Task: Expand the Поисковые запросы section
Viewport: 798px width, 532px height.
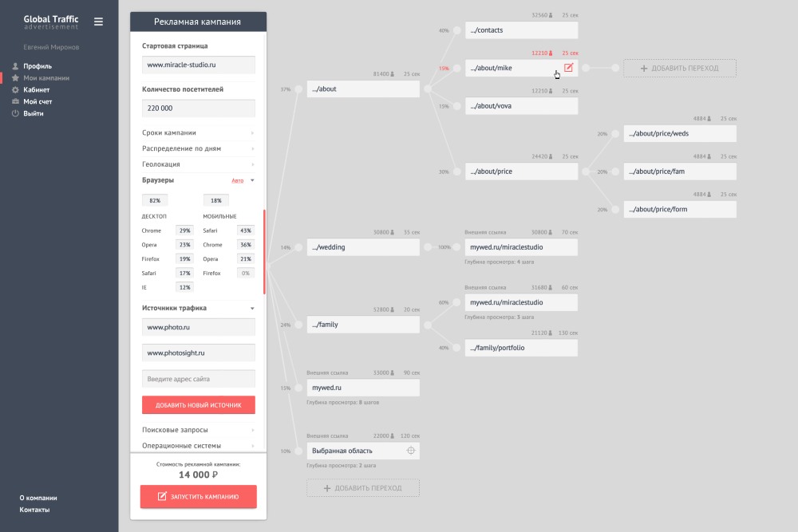Action: 252,430
